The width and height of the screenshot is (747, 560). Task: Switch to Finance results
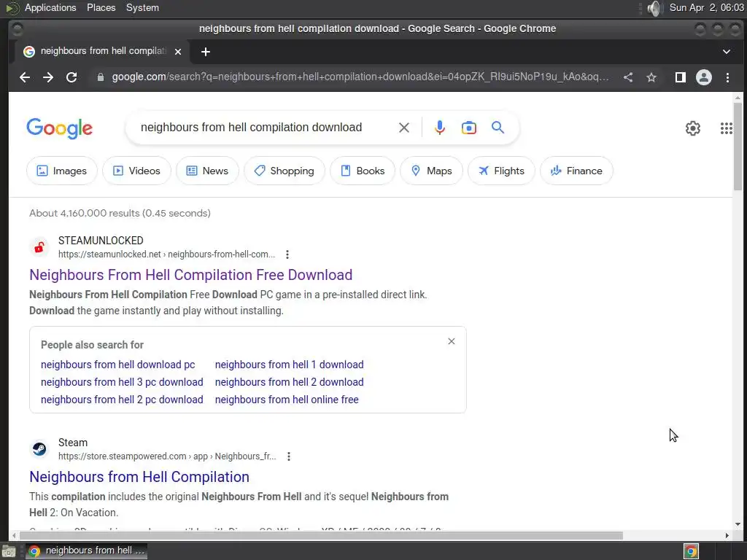[x=576, y=171]
